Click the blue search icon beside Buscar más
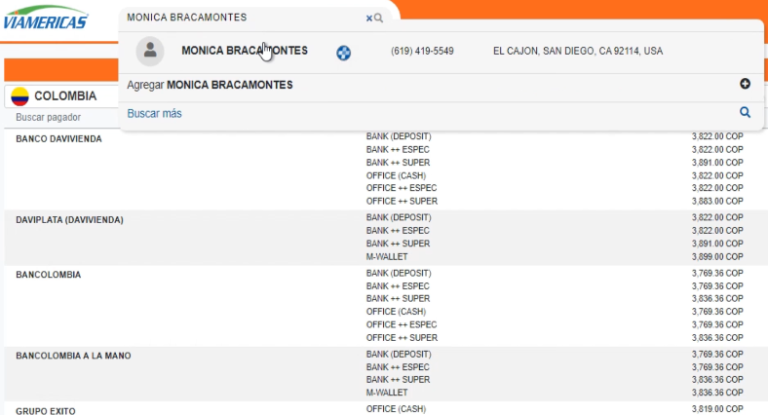The height and width of the screenshot is (415, 768). [x=744, y=113]
